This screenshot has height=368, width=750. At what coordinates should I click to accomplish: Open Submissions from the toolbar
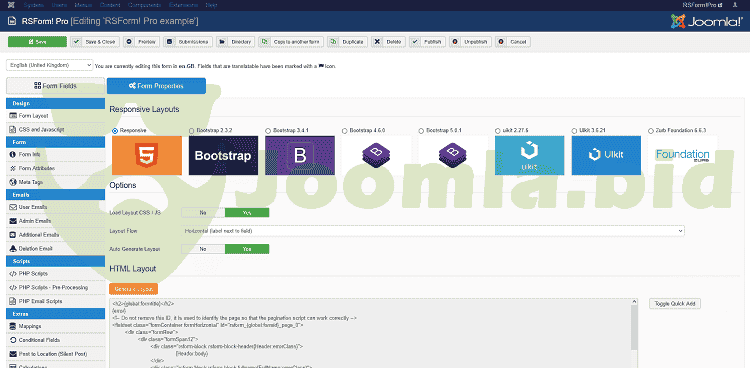click(188, 42)
